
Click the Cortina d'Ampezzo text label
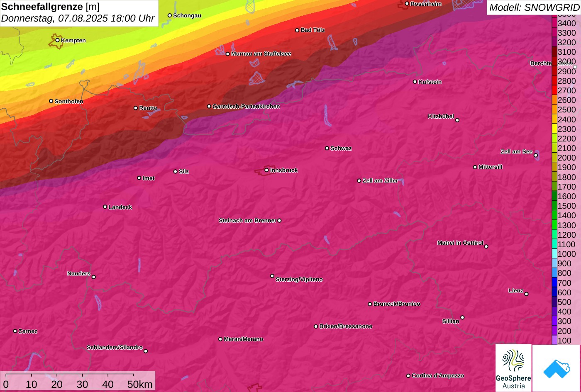click(438, 376)
